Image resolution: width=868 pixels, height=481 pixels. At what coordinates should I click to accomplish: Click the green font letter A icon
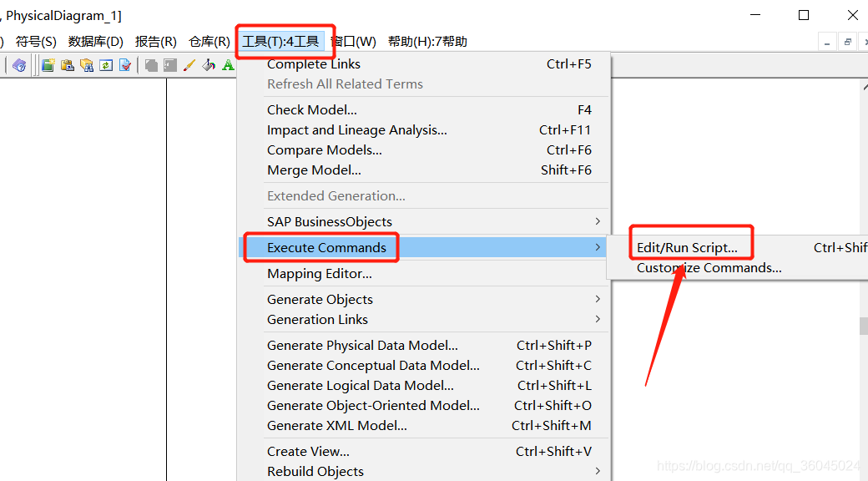coord(228,65)
